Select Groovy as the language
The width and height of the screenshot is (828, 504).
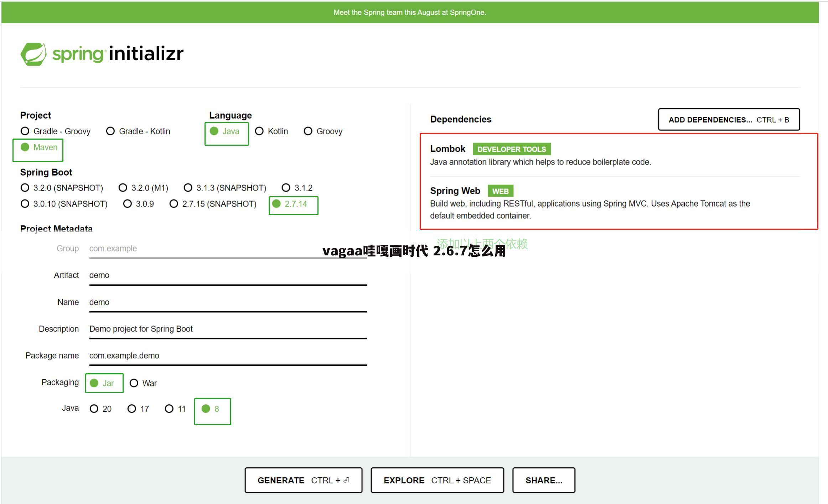pos(323,131)
